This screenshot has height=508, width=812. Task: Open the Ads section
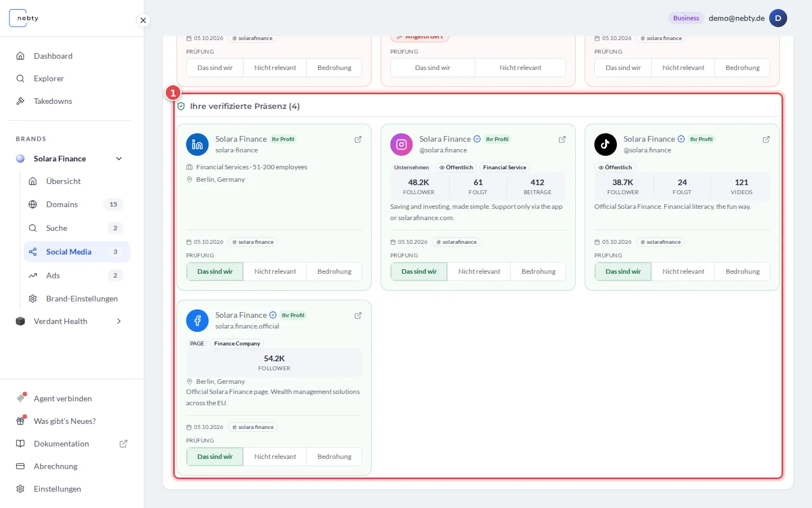(x=77, y=275)
